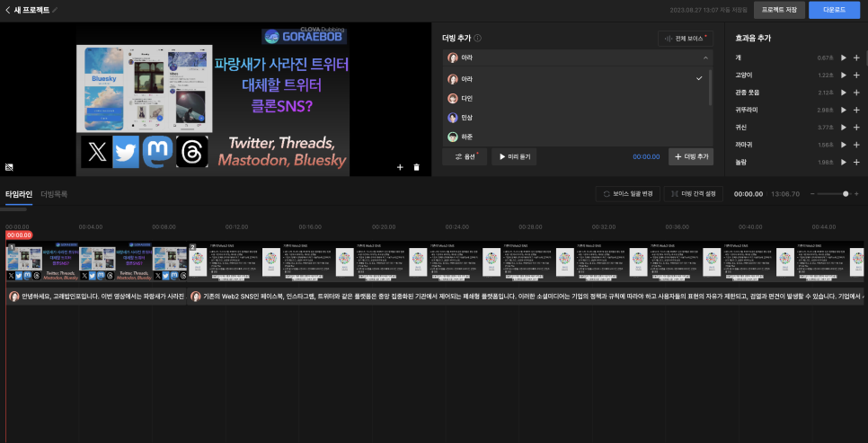Add the 귀뚜라미 sound effect
Viewport: 868px width, 443px height.
click(856, 110)
